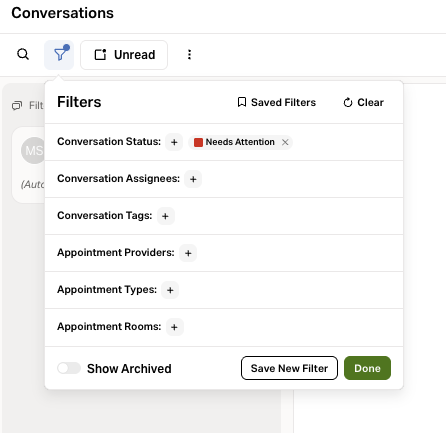The height and width of the screenshot is (433, 446).
Task: Add a Conversation Assignees filter
Action: pos(193,179)
